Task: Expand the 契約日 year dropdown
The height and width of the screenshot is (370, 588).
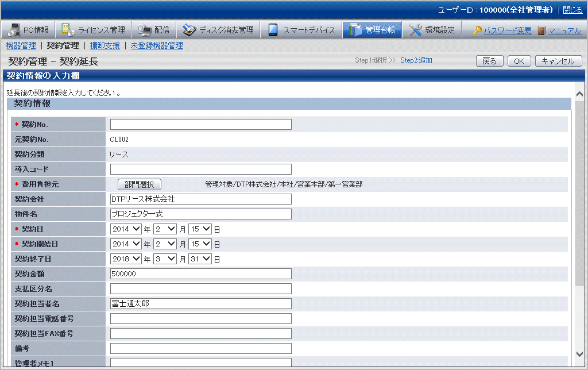Action: pyautogui.click(x=126, y=229)
